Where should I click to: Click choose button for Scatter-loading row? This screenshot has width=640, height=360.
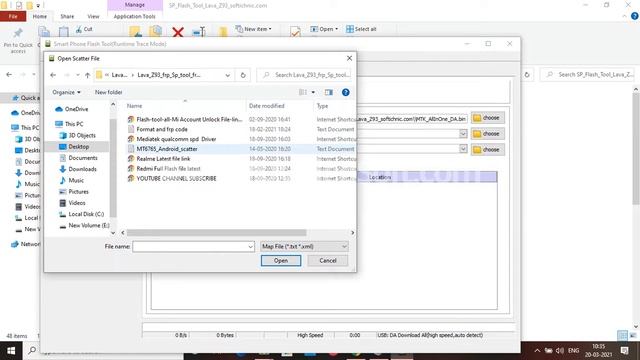pyautogui.click(x=488, y=134)
